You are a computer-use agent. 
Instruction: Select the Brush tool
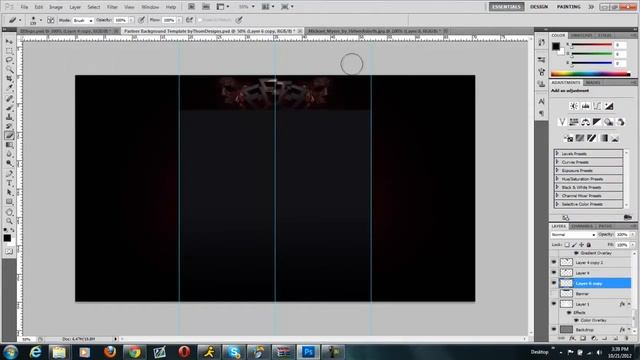pos(9,108)
